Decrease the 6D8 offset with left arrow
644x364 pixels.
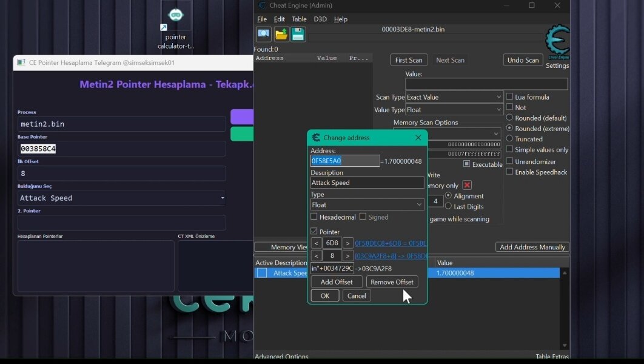(x=316, y=243)
